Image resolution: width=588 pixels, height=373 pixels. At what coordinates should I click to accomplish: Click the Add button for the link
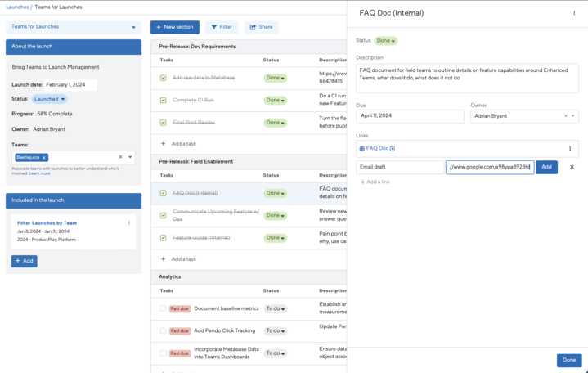point(546,167)
